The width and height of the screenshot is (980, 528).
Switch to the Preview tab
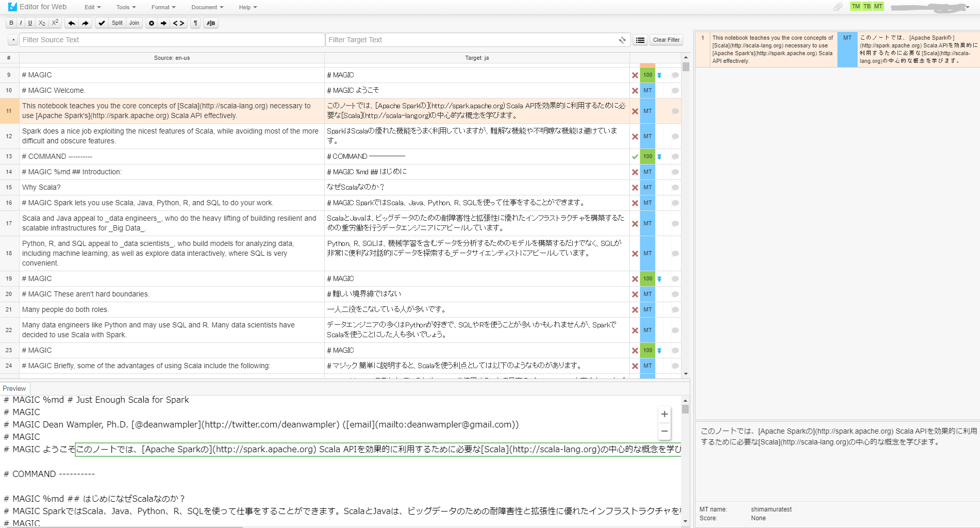click(14, 389)
